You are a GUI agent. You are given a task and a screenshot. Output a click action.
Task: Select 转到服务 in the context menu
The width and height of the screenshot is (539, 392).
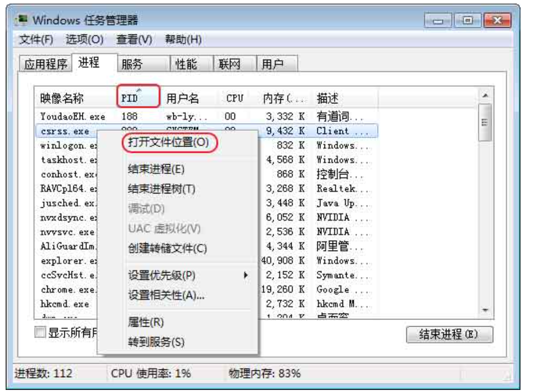[156, 342]
